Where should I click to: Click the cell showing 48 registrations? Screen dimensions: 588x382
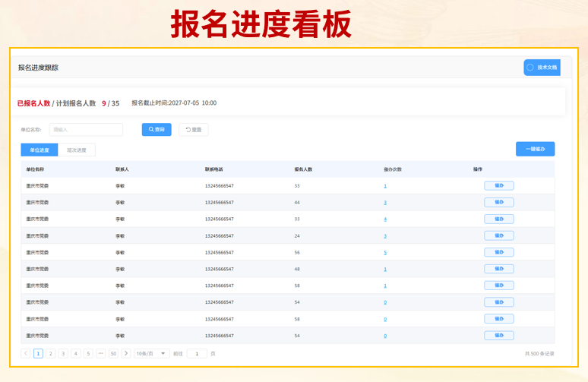(297, 269)
